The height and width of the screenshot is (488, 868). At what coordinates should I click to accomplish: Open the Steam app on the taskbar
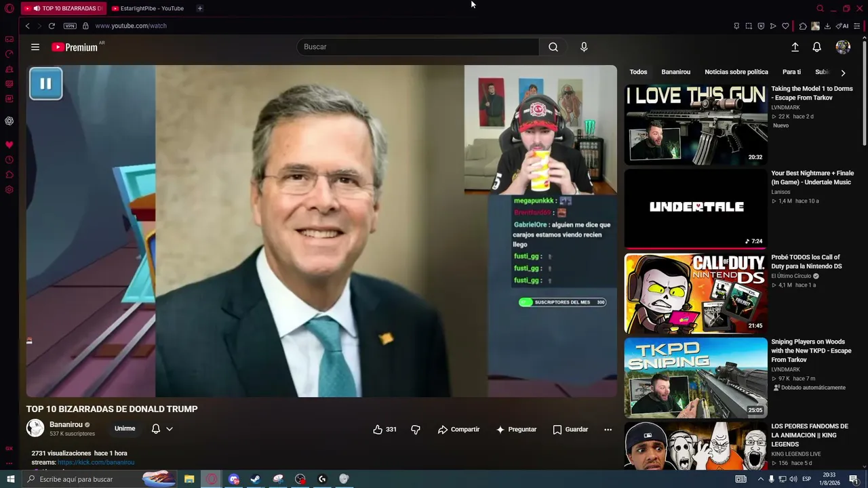click(256, 479)
